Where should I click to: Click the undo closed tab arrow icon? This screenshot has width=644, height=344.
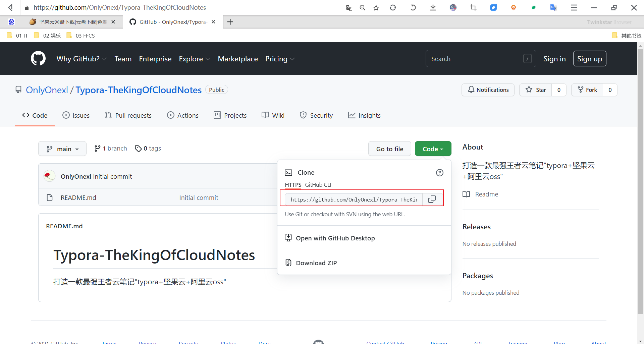pyautogui.click(x=413, y=7)
